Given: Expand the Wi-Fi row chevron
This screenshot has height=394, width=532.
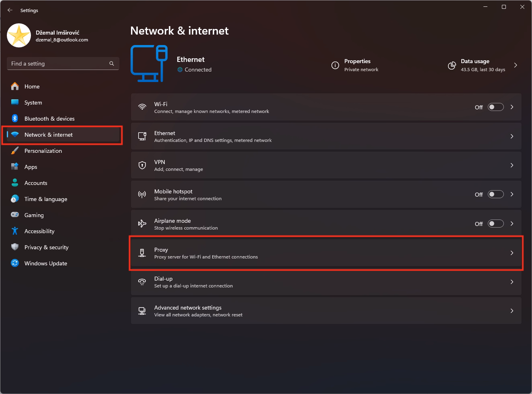Looking at the screenshot, I should 512,107.
